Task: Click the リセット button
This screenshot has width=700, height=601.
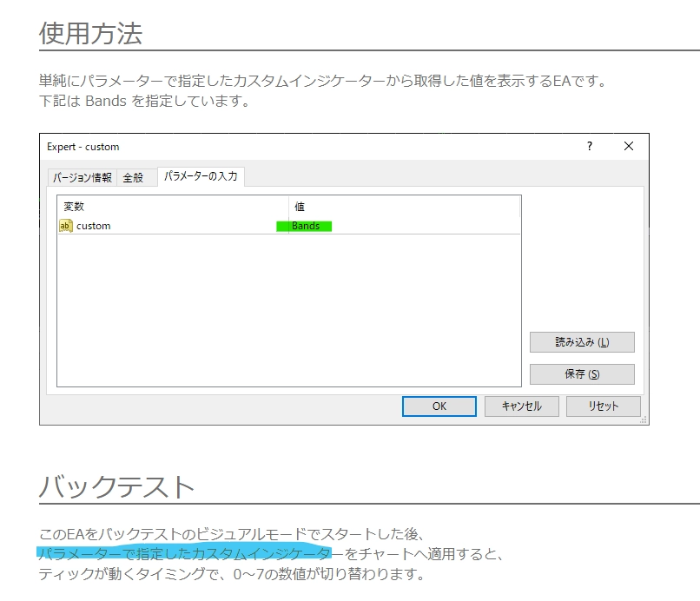Action: click(603, 406)
